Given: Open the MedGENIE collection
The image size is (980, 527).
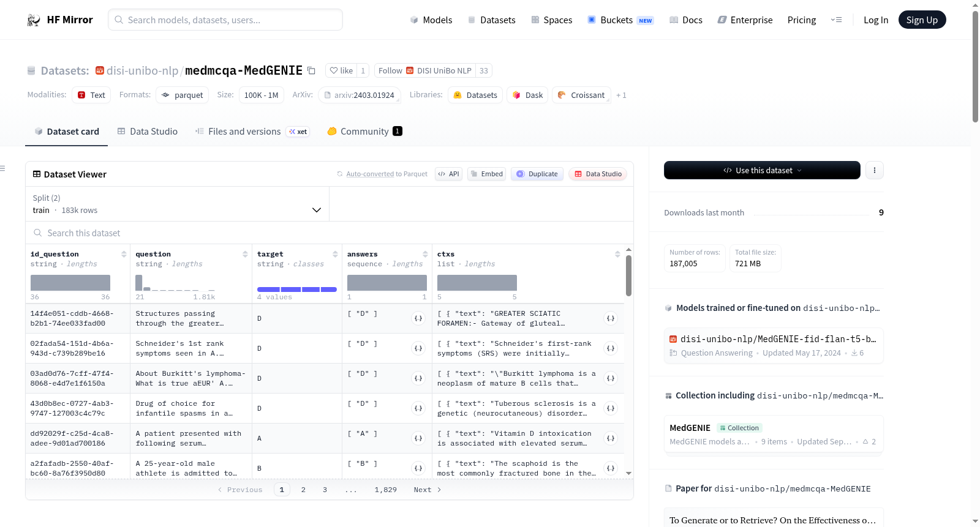Looking at the screenshot, I should [774, 435].
